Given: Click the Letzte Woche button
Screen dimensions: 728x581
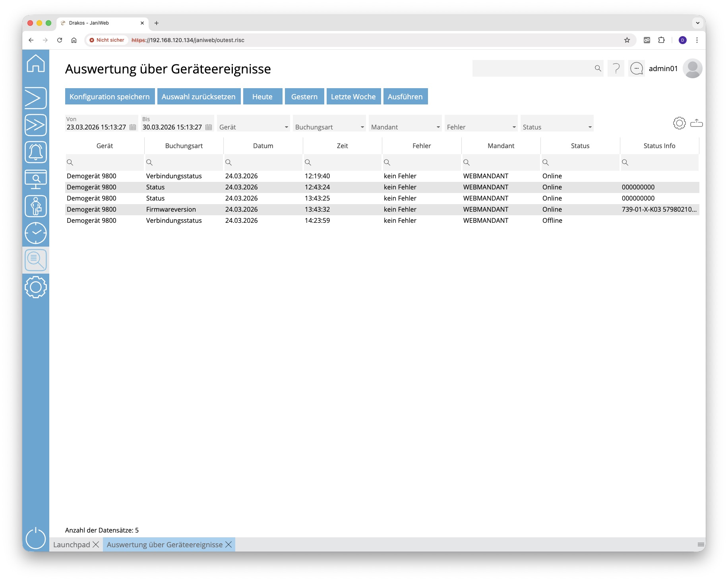Looking at the screenshot, I should pyautogui.click(x=353, y=97).
